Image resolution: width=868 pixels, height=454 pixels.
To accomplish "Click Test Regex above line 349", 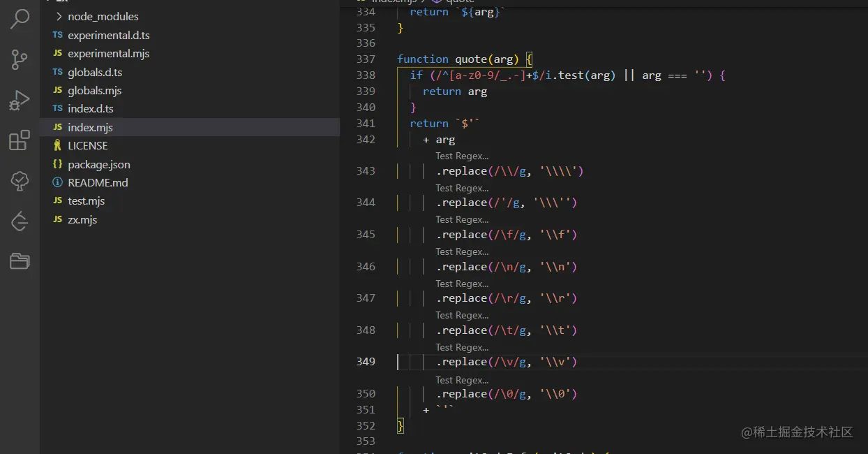I will [462, 347].
